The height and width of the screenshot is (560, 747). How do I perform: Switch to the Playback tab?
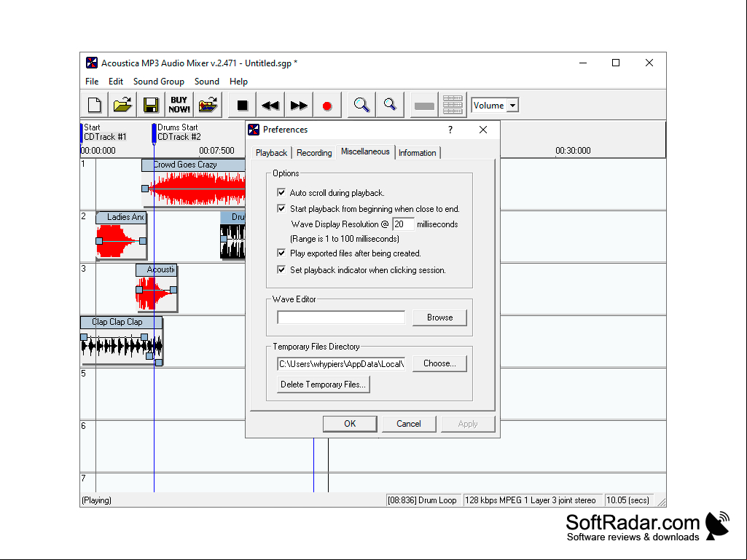[x=272, y=153]
